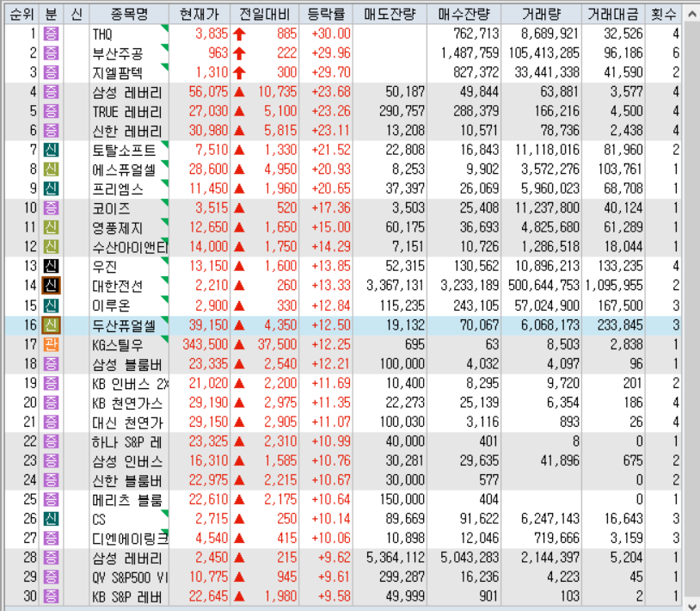Click buy volume 1,487,759 for 부산주공
This screenshot has width=700, height=611.
coord(470,53)
